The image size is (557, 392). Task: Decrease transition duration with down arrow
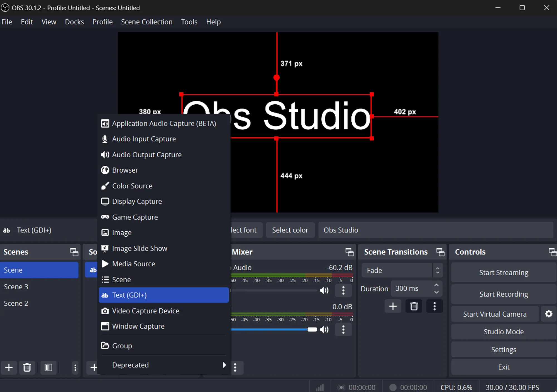point(436,292)
